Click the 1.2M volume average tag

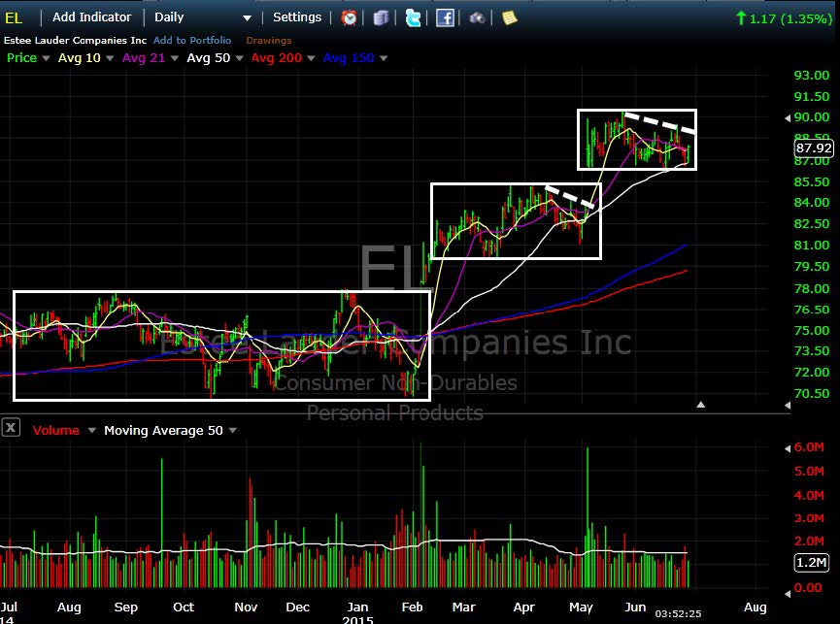coord(812,563)
